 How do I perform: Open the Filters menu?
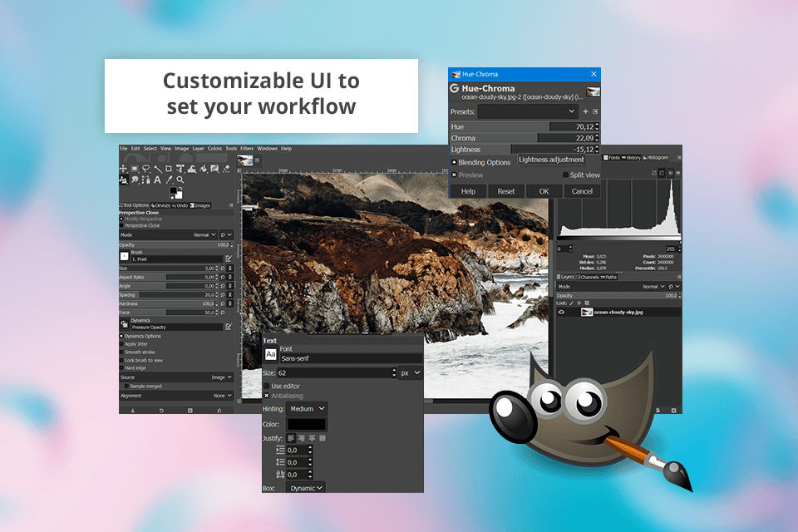[247, 149]
